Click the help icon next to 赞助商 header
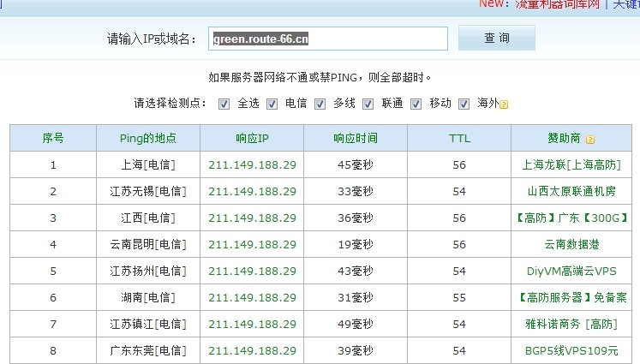Image resolution: width=640 pixels, height=364 pixels. click(590, 139)
